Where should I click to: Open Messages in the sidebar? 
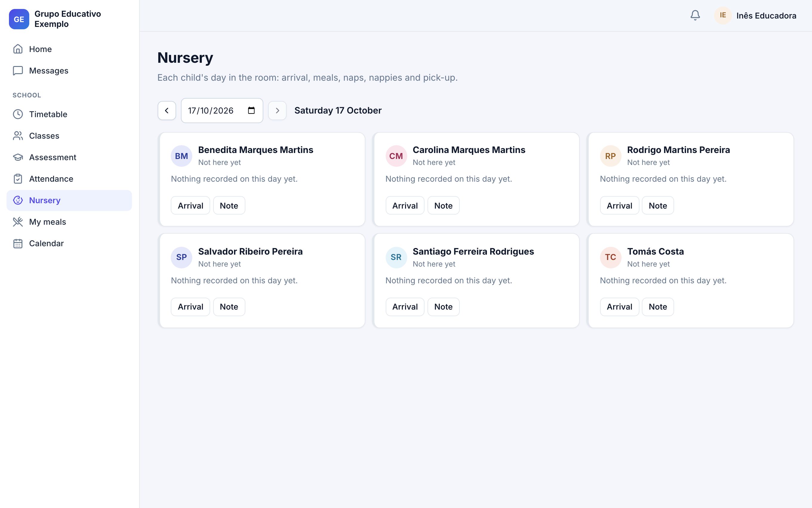coord(69,71)
